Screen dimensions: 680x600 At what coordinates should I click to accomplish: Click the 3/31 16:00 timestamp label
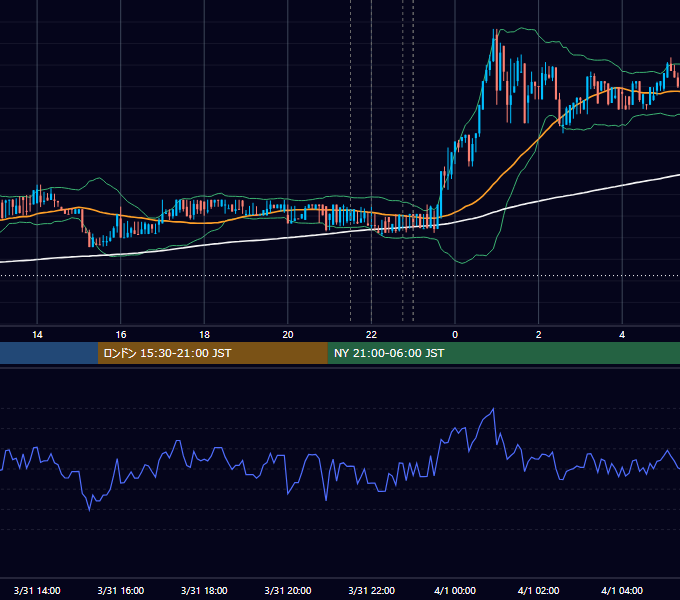[x=121, y=590]
